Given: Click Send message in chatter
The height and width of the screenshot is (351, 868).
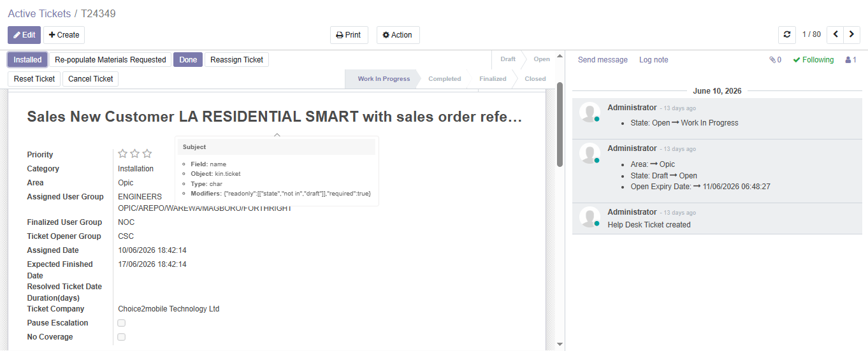Looking at the screenshot, I should click(x=603, y=60).
